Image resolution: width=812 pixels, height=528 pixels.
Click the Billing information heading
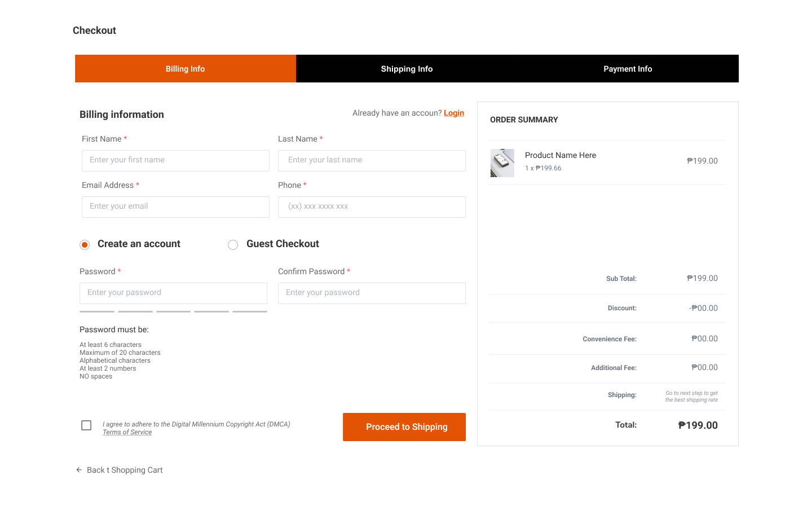coord(122,115)
